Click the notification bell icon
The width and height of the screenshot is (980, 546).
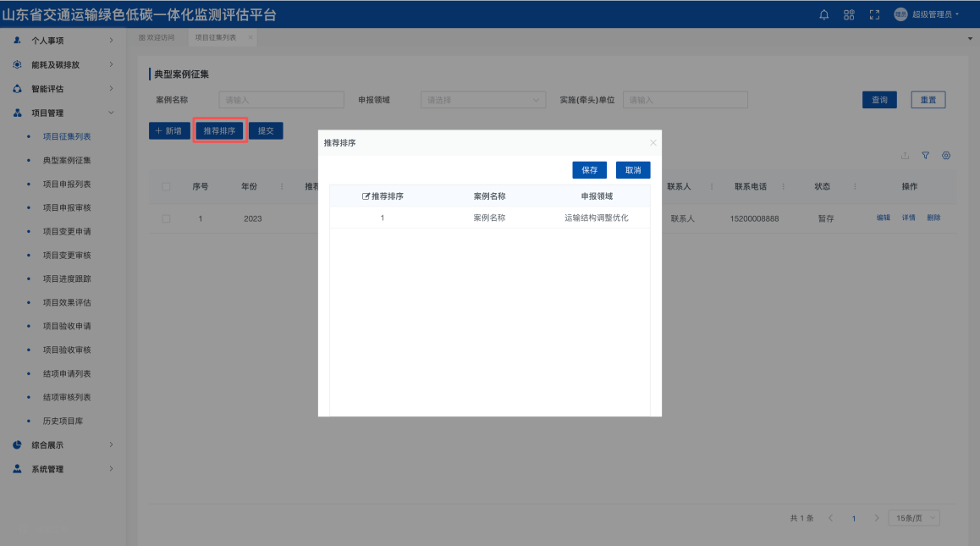[824, 14]
